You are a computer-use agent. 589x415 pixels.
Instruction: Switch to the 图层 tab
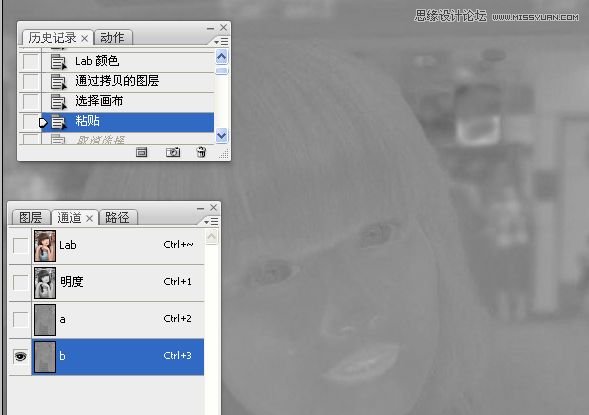coord(30,218)
